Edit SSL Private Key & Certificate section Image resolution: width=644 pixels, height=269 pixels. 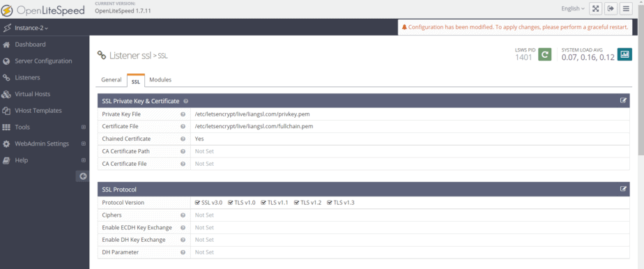(623, 100)
